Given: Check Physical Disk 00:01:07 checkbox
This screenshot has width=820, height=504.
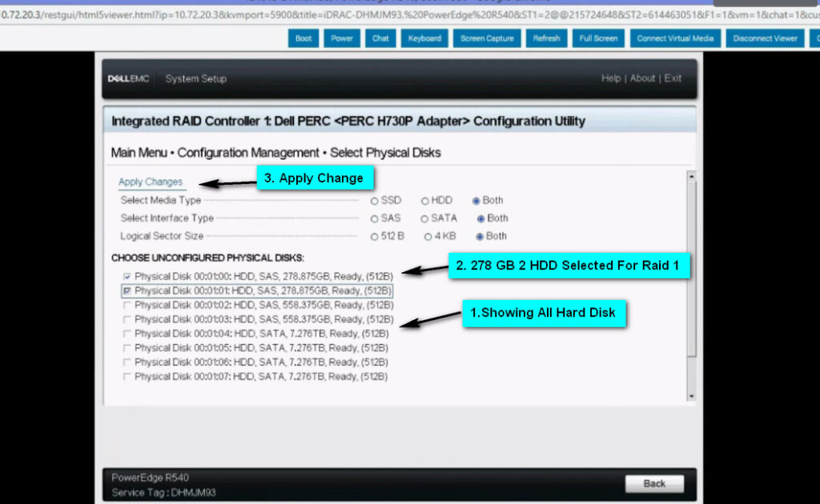Looking at the screenshot, I should [x=127, y=377].
